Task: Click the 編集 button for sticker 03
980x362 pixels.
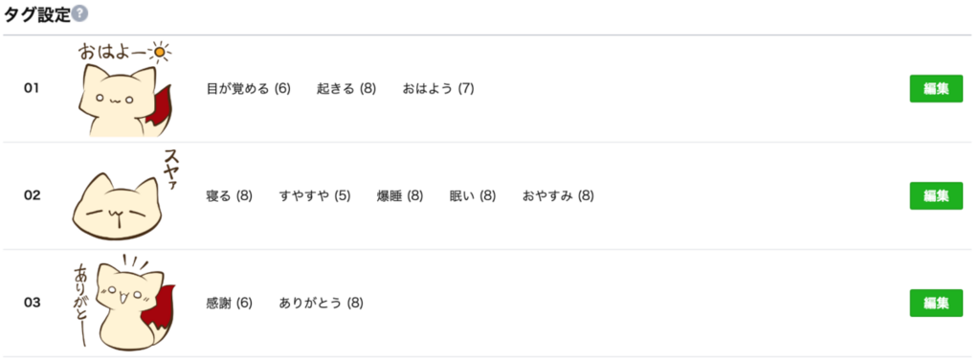Action: (936, 303)
